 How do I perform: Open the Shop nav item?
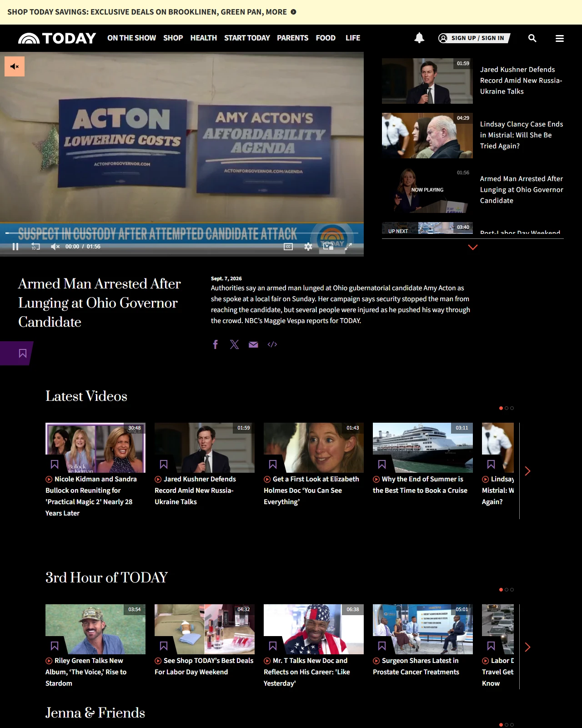click(x=173, y=38)
